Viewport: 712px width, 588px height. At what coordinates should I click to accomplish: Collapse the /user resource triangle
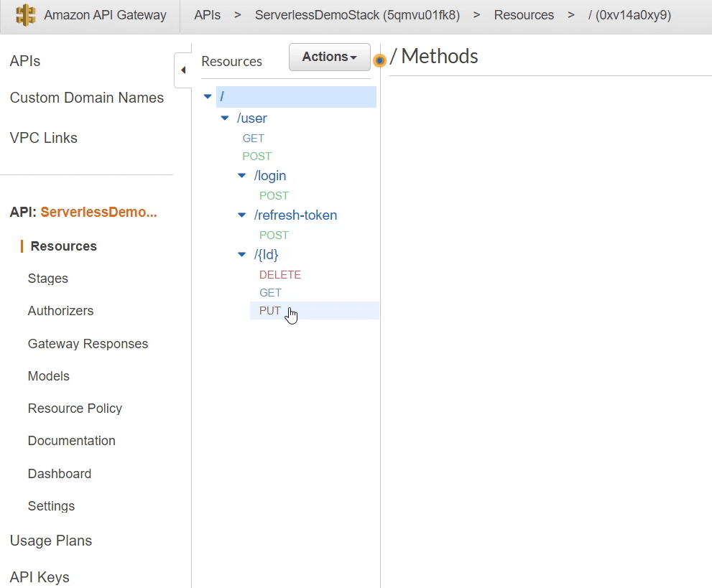225,118
